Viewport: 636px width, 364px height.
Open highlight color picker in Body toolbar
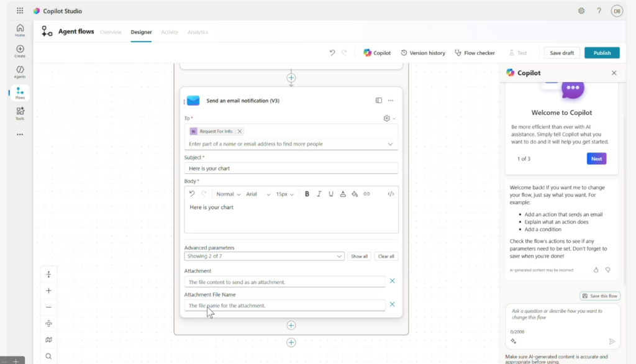(355, 194)
